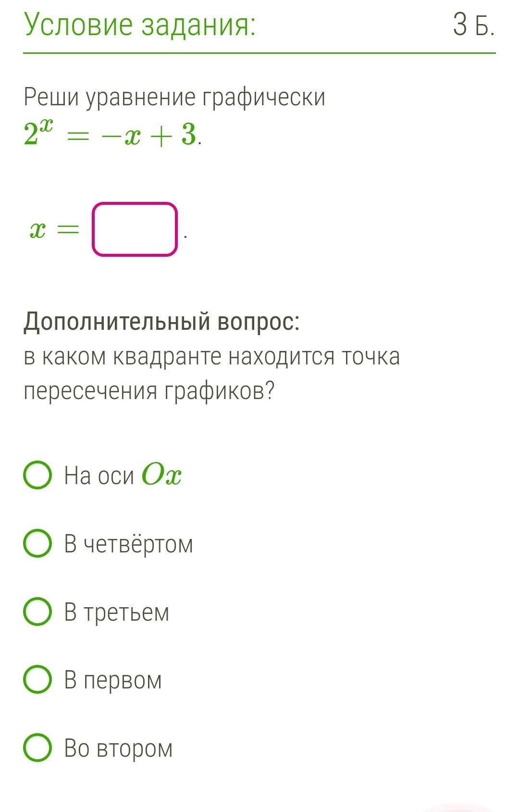Tap the 'В первом' option label text
519x812 pixels.
[x=113, y=680]
